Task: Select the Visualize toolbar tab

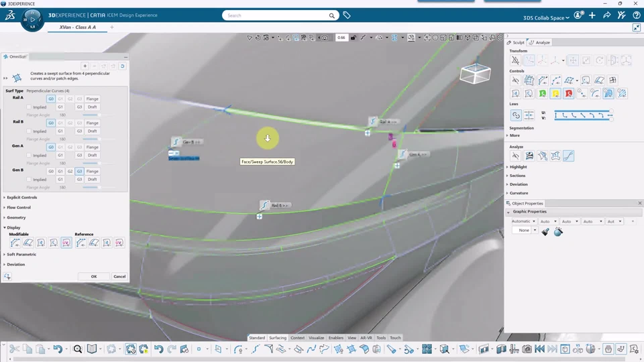Action: [x=316, y=338]
